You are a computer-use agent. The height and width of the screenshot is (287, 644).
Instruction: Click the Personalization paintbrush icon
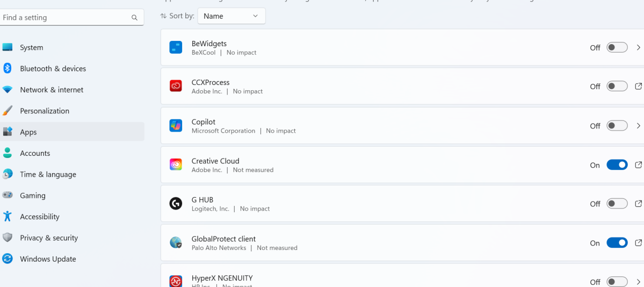tap(8, 111)
